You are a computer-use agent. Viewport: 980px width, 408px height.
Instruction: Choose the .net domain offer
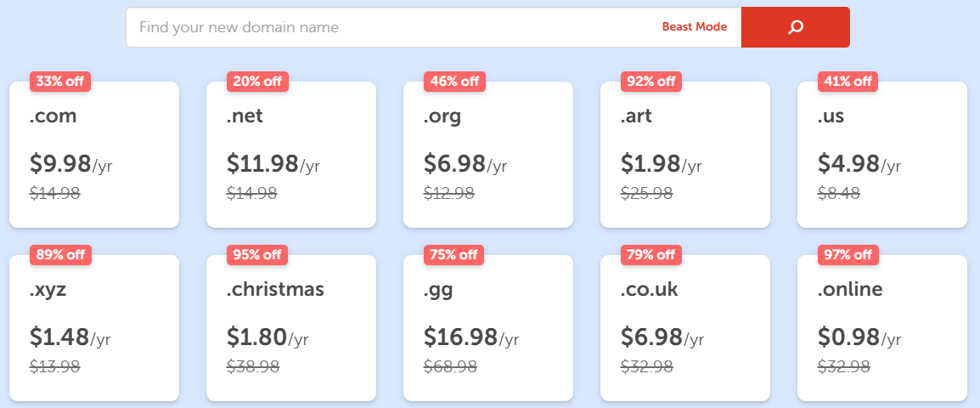click(291, 155)
